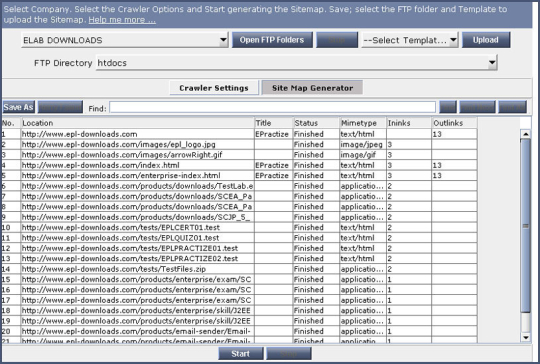Select the epl-downloads.com/index.html location row
540x364 pixels.
[137, 165]
